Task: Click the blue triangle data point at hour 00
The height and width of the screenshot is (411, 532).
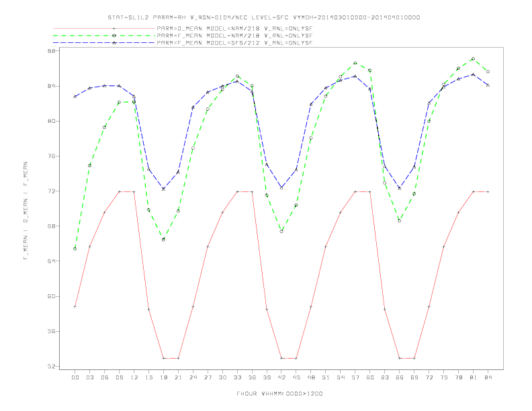Action: (x=75, y=97)
